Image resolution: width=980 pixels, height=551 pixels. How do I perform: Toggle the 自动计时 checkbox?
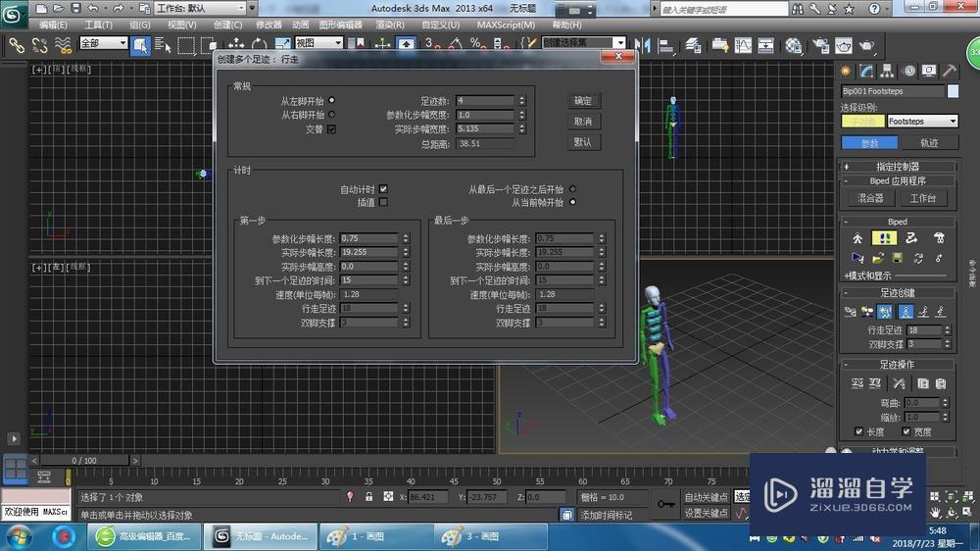383,189
